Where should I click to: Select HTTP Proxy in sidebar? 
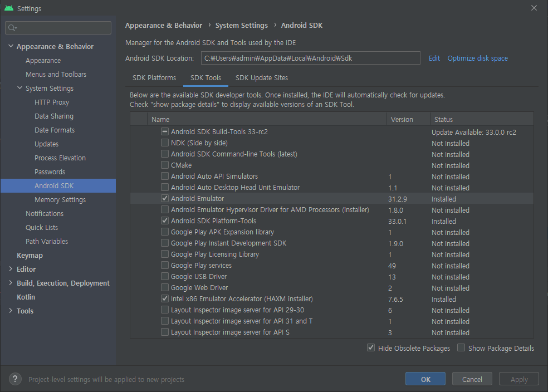[52, 102]
